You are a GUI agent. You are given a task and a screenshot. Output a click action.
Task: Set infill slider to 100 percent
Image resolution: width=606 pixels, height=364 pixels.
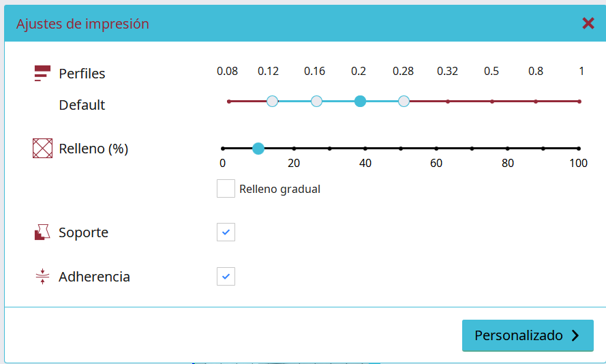(x=579, y=148)
